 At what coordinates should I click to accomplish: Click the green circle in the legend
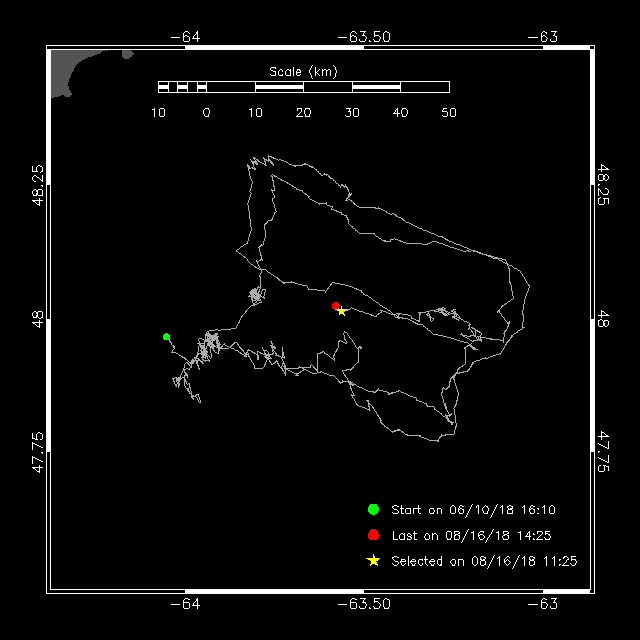click(x=373, y=509)
